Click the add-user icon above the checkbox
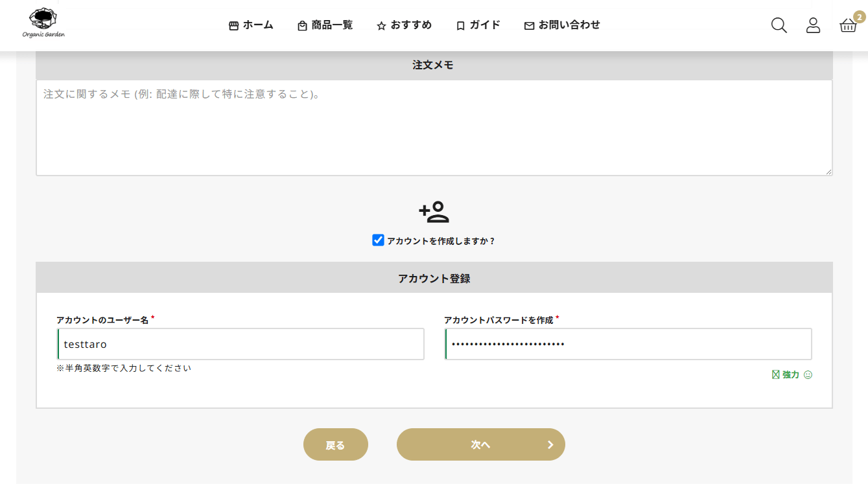The width and height of the screenshot is (868, 493). [x=434, y=212]
